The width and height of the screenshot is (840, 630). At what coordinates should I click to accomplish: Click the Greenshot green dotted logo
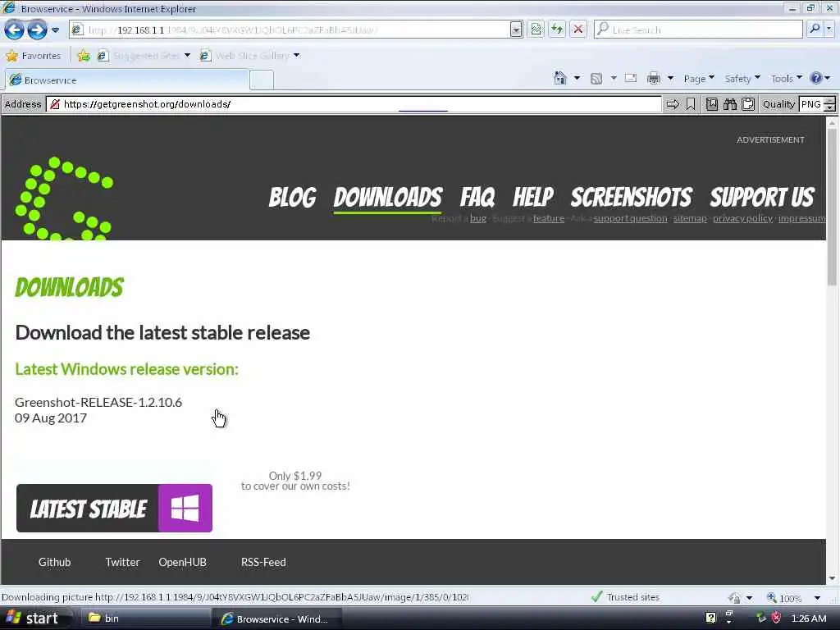point(64,199)
